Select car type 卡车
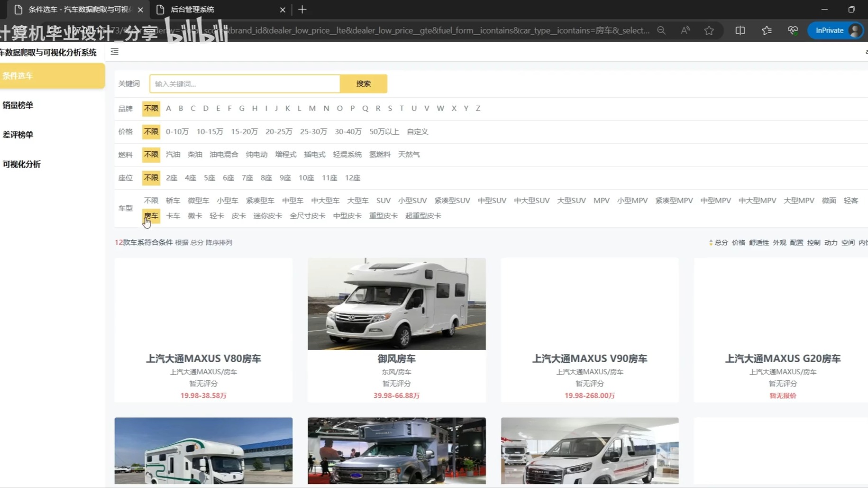The width and height of the screenshot is (868, 488). [x=173, y=216]
